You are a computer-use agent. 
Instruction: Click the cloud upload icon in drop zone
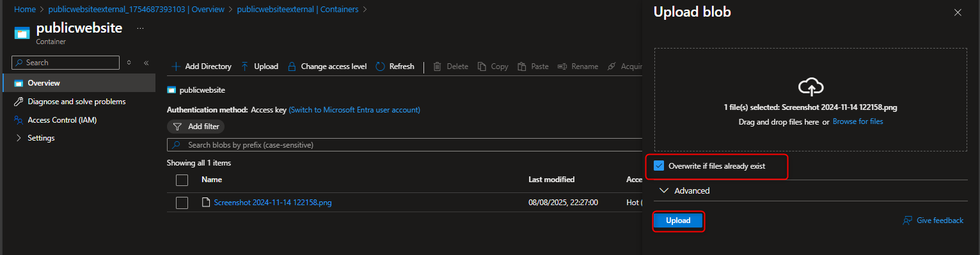coord(810,87)
